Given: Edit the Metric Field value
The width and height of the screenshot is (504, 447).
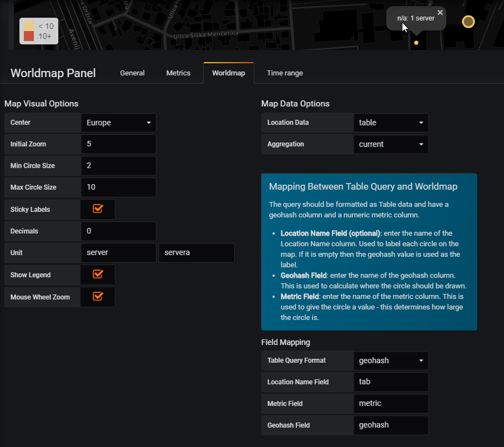Looking at the screenshot, I should (x=391, y=403).
